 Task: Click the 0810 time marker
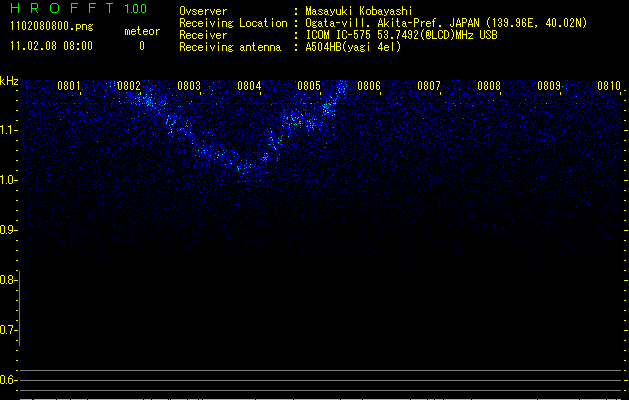click(x=609, y=86)
